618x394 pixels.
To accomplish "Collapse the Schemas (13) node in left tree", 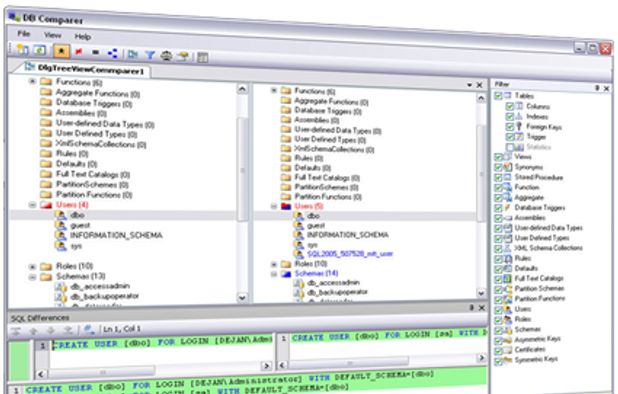I will [x=32, y=277].
